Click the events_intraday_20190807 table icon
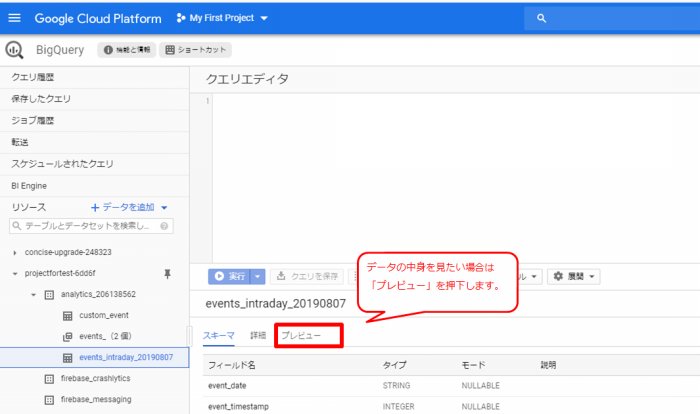The image size is (700, 414). (x=67, y=358)
